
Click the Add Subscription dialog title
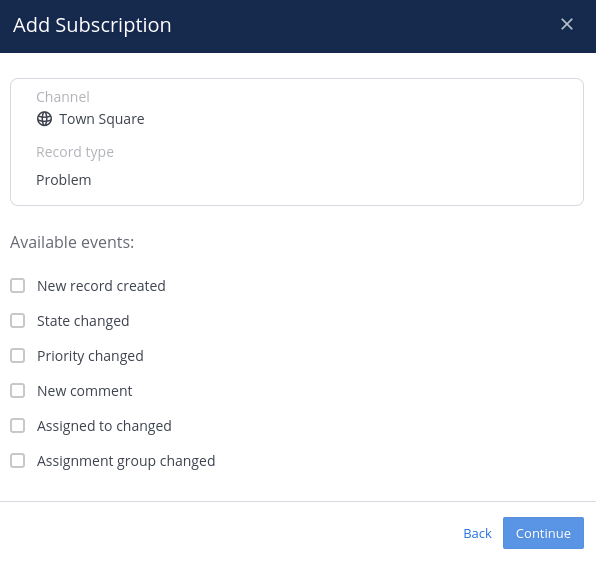(x=92, y=25)
